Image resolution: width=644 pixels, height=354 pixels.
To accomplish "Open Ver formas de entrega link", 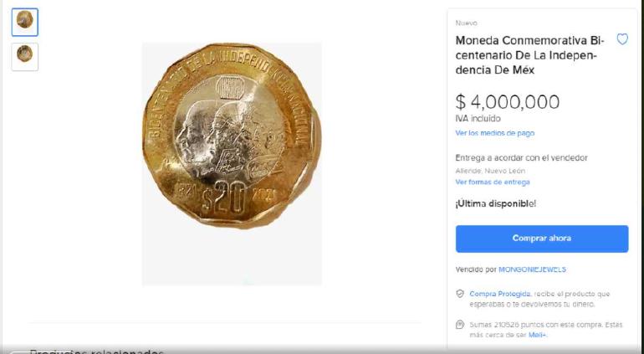I will pos(493,182).
